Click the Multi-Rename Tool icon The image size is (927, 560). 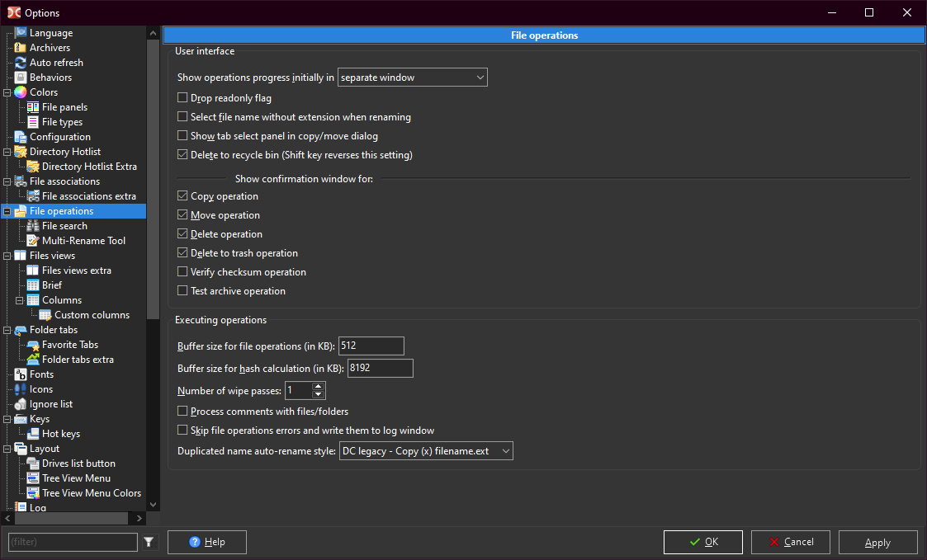tap(33, 241)
